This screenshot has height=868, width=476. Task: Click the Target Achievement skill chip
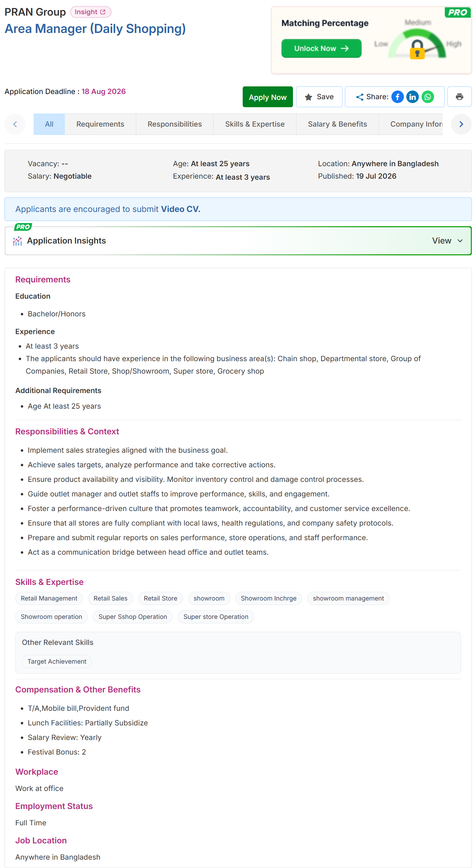click(x=57, y=662)
